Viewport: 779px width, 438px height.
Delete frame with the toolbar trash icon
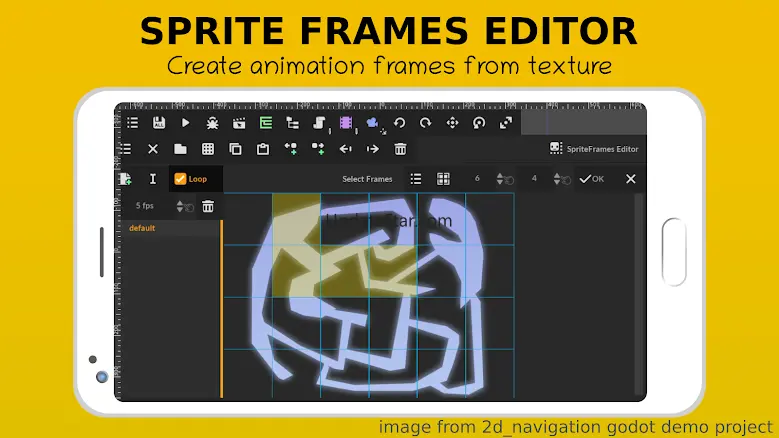point(400,149)
